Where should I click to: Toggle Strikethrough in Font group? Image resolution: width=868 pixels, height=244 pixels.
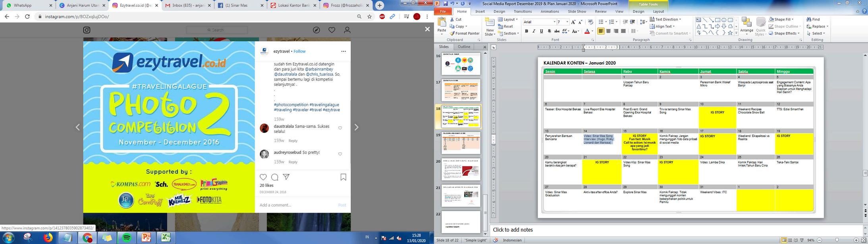557,31
